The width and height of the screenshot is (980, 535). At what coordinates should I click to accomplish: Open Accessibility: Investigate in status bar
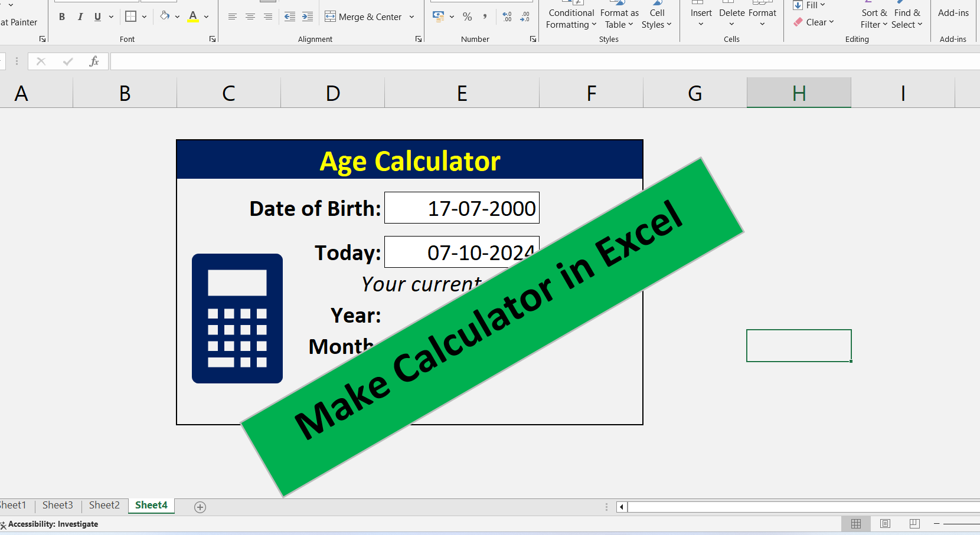[50, 524]
